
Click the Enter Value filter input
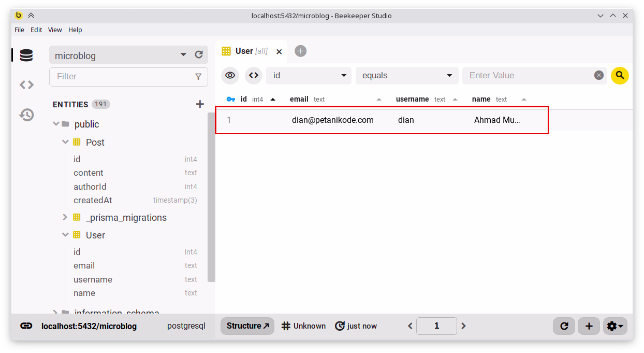click(528, 75)
